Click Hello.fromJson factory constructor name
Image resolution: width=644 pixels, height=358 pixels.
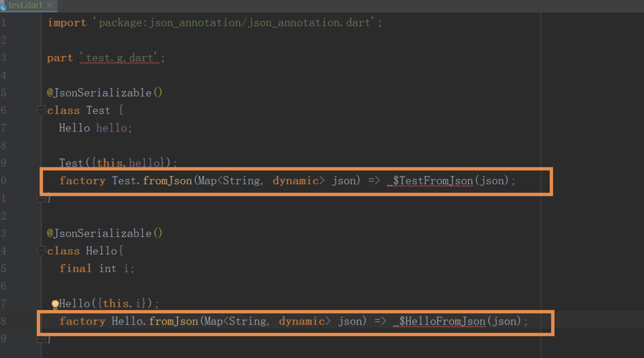click(x=155, y=321)
